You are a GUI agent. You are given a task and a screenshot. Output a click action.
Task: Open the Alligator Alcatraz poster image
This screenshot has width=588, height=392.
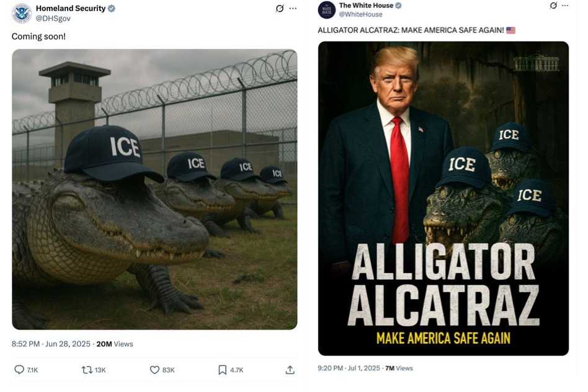443,198
